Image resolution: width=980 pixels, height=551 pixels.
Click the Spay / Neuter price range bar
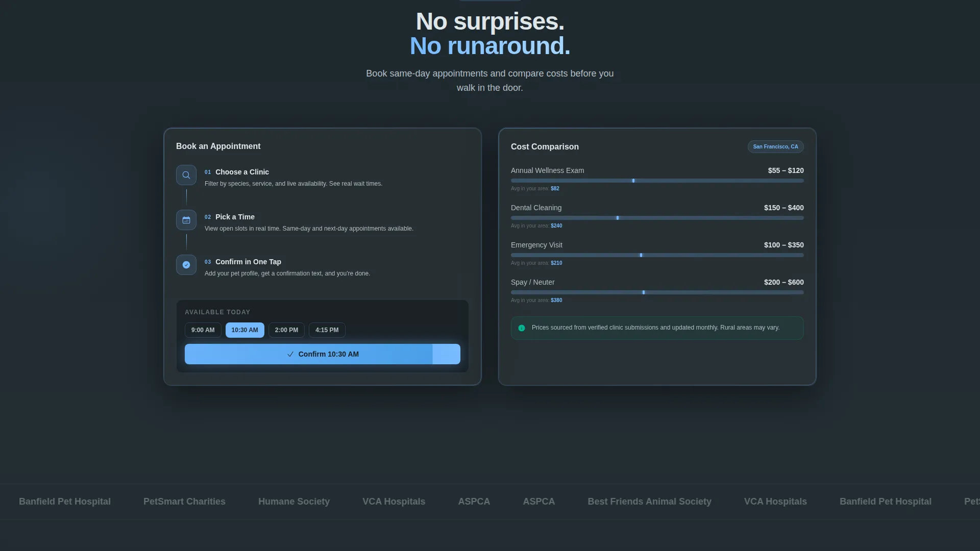(657, 292)
